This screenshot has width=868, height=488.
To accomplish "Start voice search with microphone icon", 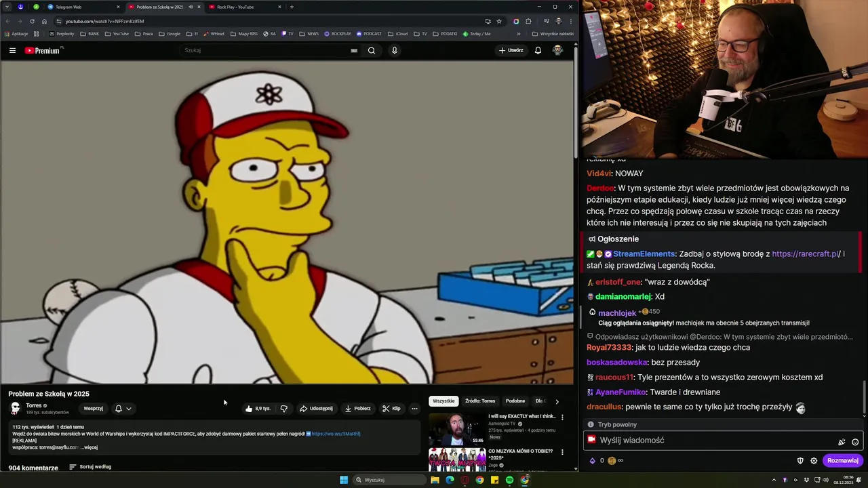I will [x=394, y=50].
